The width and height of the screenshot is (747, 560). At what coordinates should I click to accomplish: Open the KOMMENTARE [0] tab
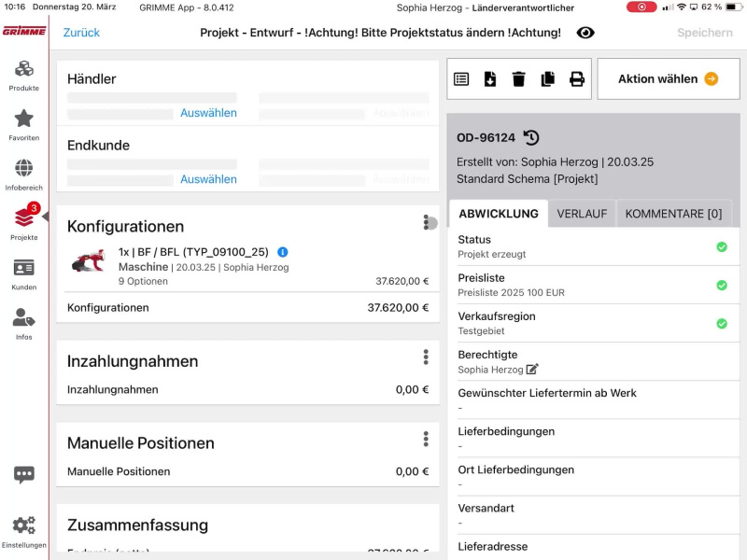click(673, 214)
